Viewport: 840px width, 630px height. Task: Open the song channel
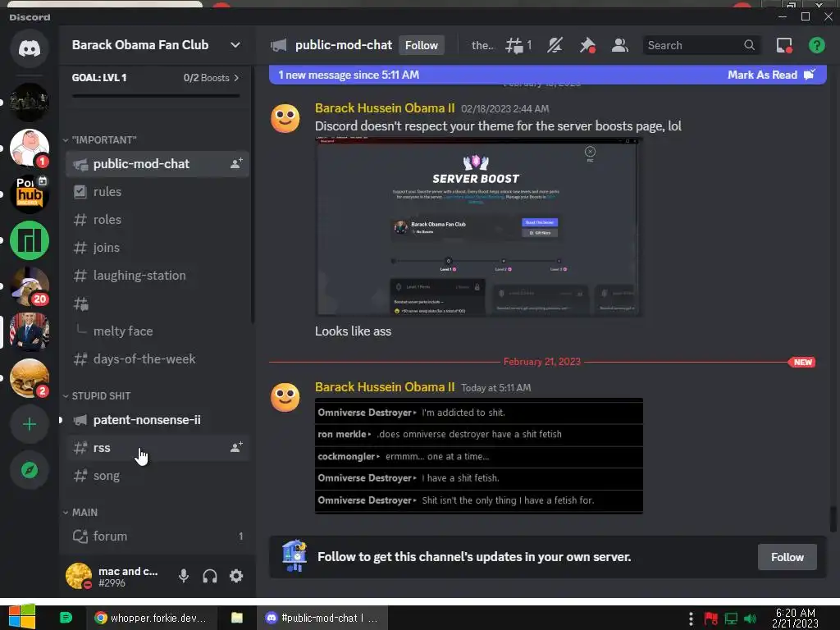click(157, 476)
